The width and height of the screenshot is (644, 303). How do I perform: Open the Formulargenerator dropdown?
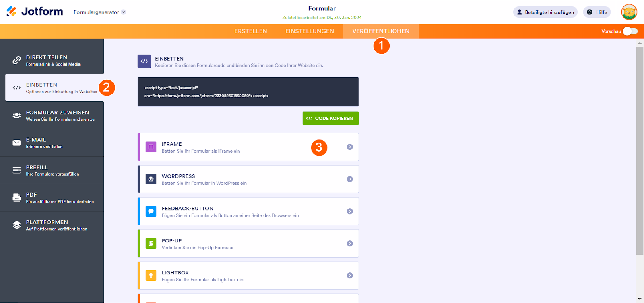[x=100, y=12]
